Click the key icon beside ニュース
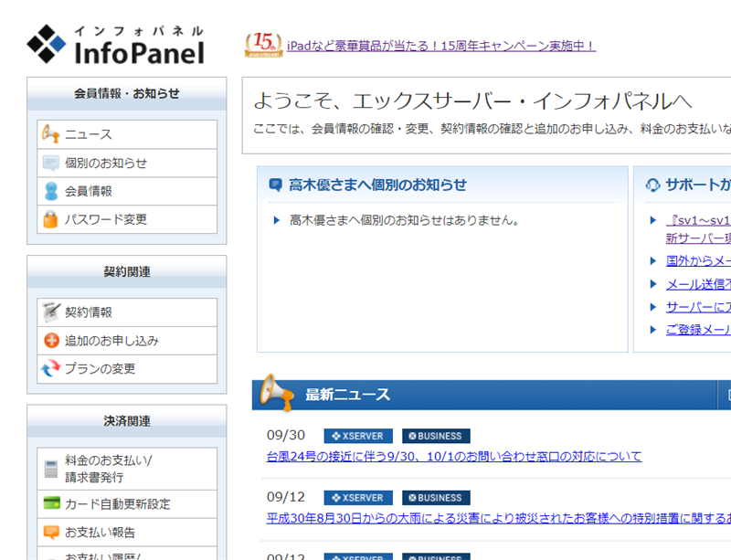This screenshot has width=731, height=560. tap(50, 134)
